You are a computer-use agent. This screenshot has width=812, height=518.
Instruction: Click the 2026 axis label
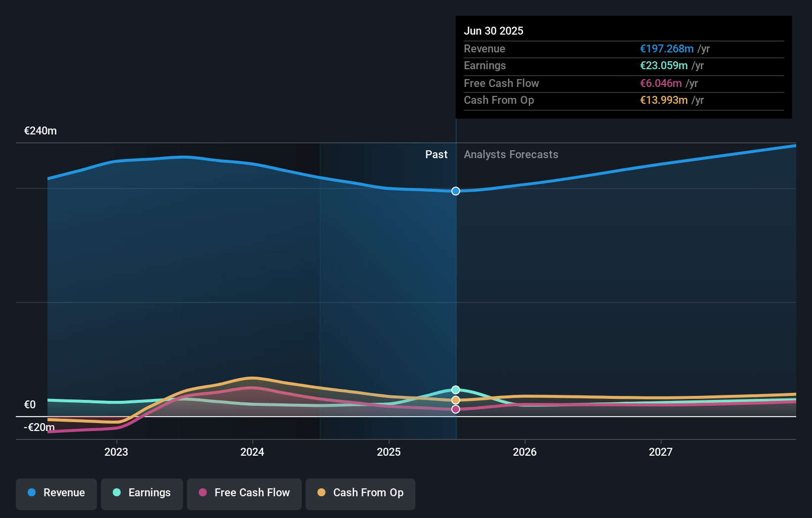coord(525,452)
